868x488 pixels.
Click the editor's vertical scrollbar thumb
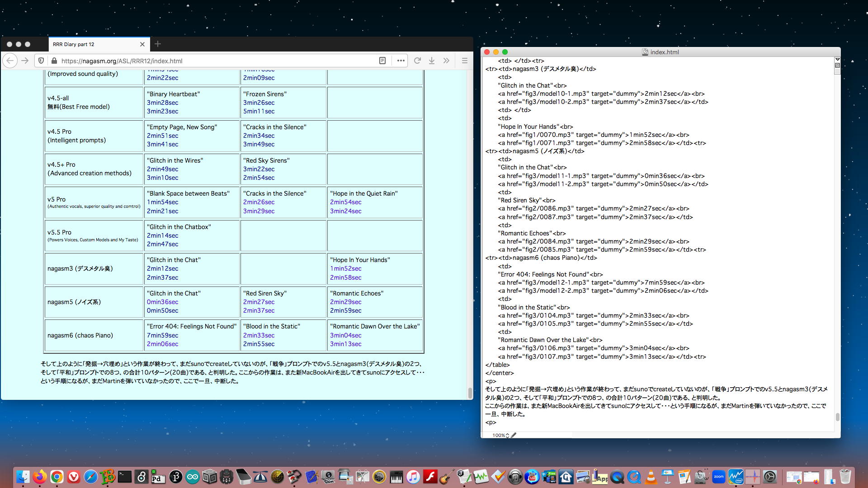click(837, 417)
